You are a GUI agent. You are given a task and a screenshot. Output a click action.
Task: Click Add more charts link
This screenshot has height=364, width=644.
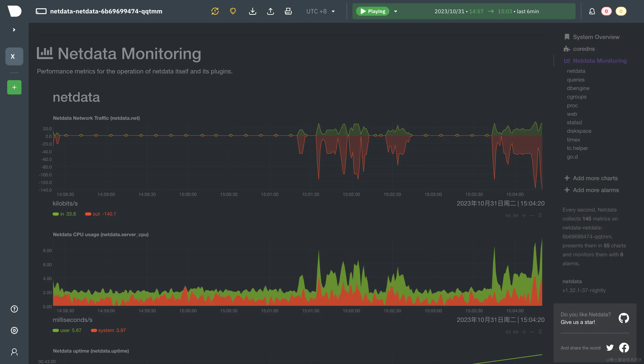point(595,178)
